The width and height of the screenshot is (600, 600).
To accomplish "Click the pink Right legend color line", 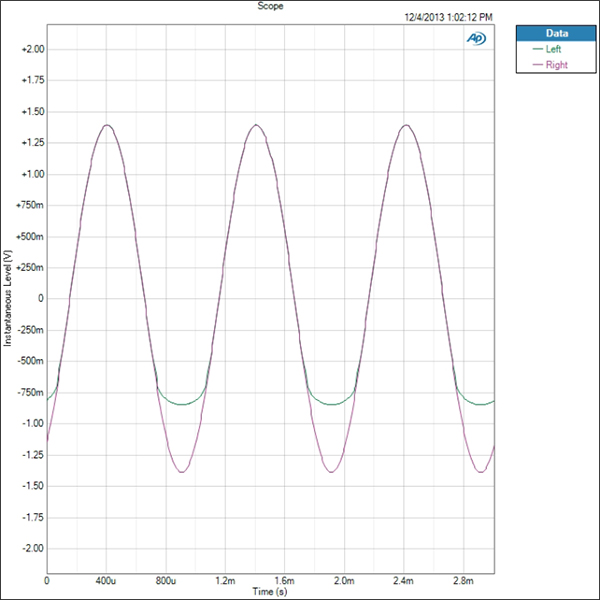I will 538,65.
